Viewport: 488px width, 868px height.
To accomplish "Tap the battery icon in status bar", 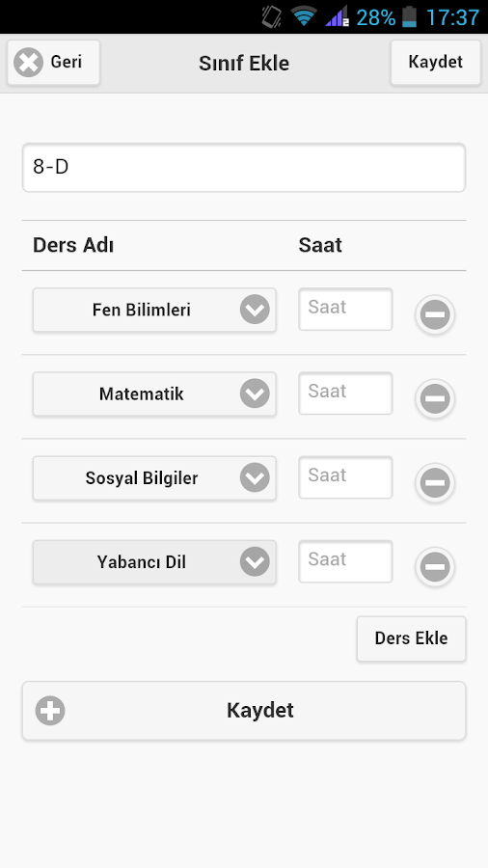I will [410, 16].
